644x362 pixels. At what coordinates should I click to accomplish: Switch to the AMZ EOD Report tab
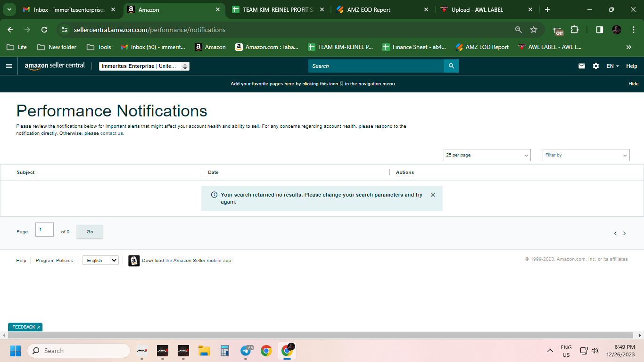click(382, 9)
